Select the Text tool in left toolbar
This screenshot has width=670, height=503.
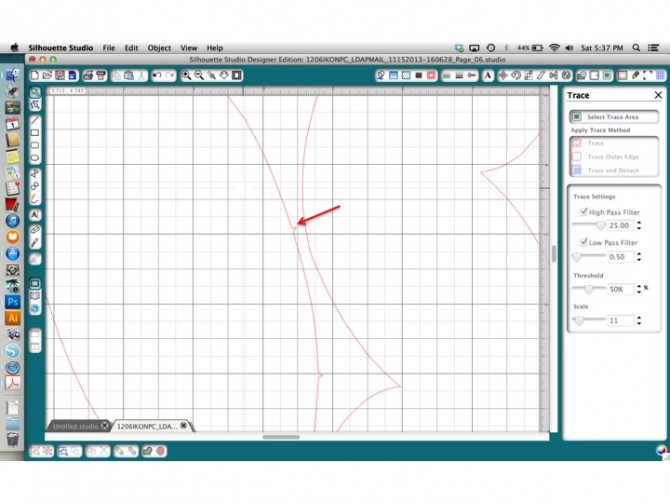click(x=35, y=215)
